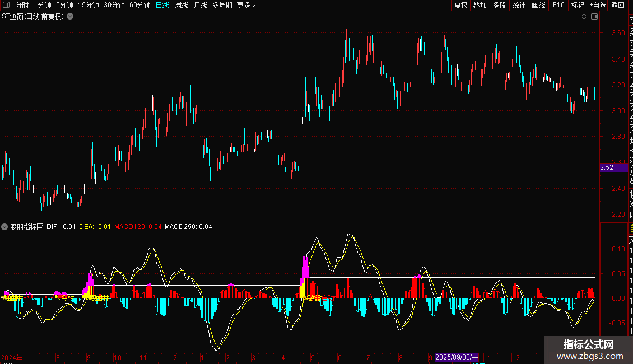Screen dimensions: 633x364
Task: Click the 股朋指标网 indicator name
Action: [x=27, y=227]
